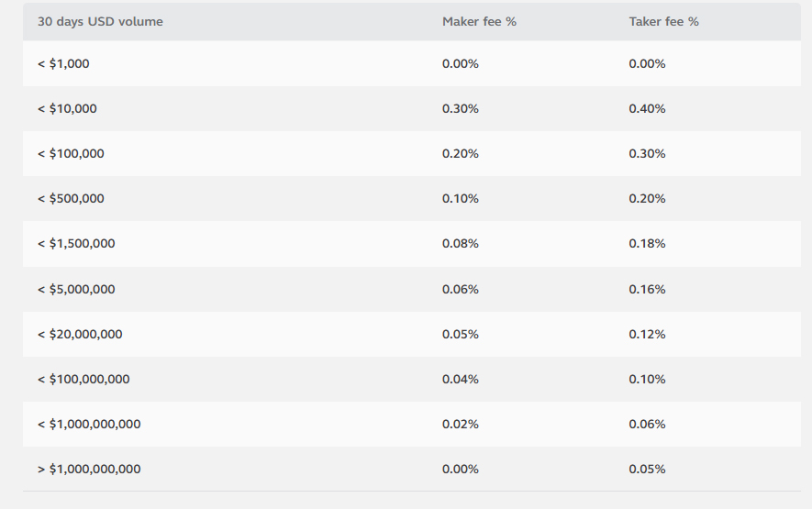Click the 0.30% maker fee value
This screenshot has width=812, height=509.
461,109
